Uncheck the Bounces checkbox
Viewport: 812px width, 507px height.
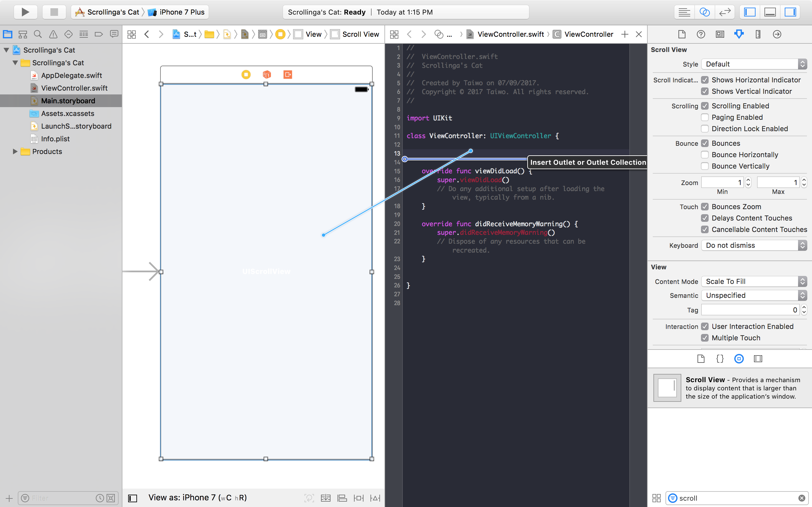coord(704,143)
